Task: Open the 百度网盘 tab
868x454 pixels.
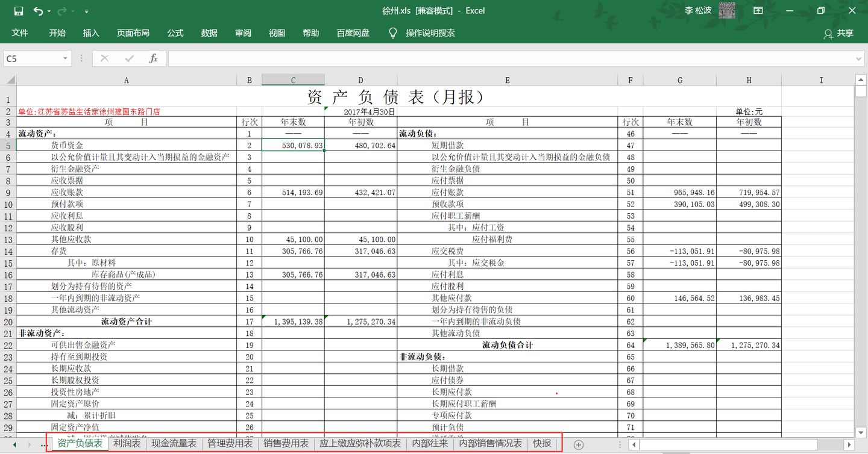Action: point(353,33)
